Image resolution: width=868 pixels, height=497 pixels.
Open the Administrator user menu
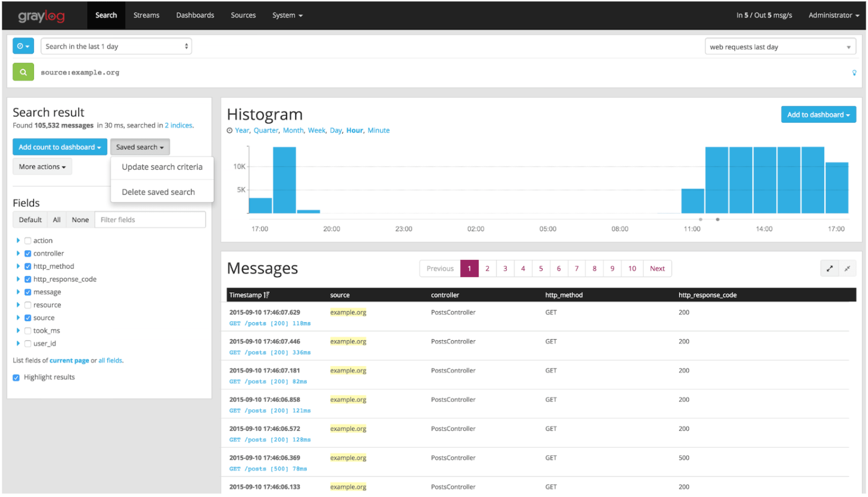(834, 15)
